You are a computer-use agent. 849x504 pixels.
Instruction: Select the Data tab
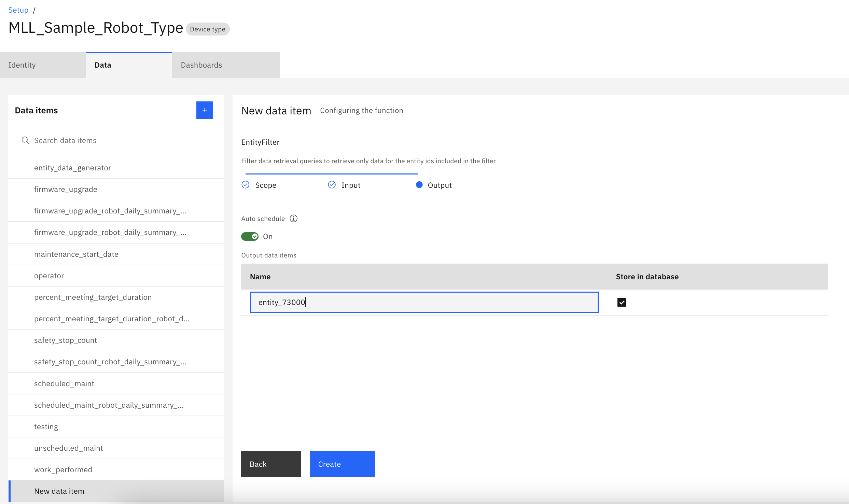pos(129,65)
